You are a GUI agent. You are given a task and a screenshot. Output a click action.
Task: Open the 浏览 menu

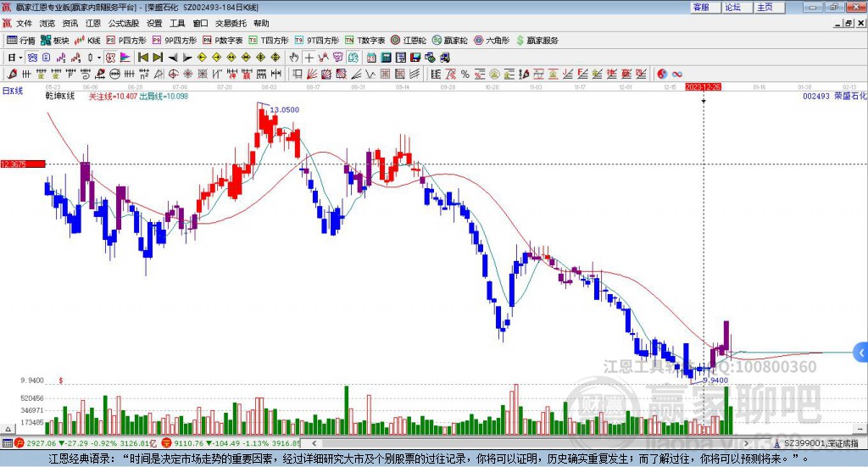(47, 23)
